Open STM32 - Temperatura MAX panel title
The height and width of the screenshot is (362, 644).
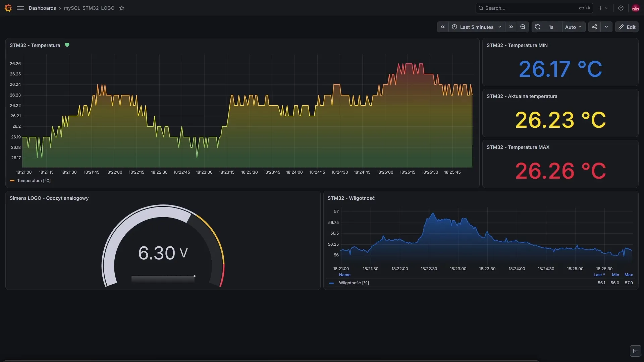[518, 147]
